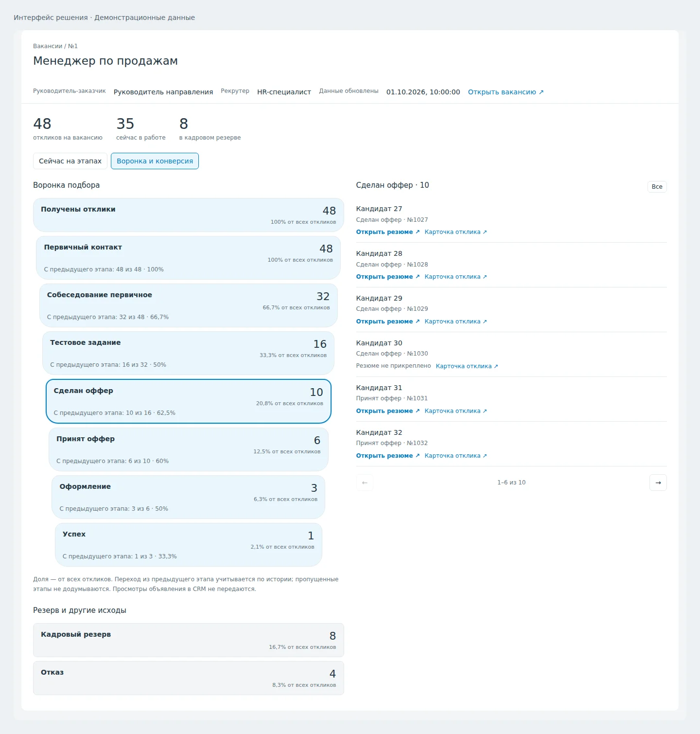This screenshot has height=734, width=700.
Task: Open resume of Кандидат 27
Action: pyautogui.click(x=387, y=232)
